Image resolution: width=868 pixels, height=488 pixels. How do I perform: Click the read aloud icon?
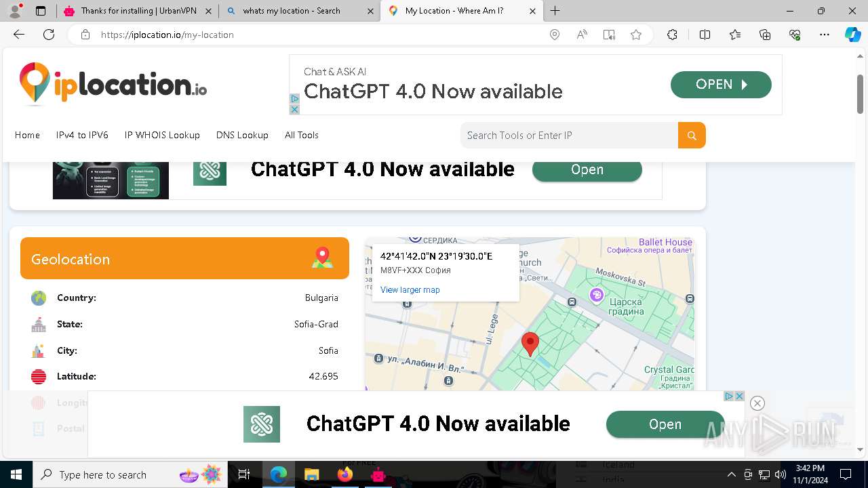click(582, 35)
